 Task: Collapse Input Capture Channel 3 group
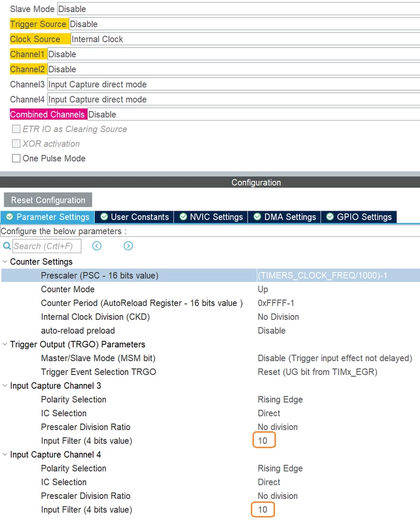[5, 385]
